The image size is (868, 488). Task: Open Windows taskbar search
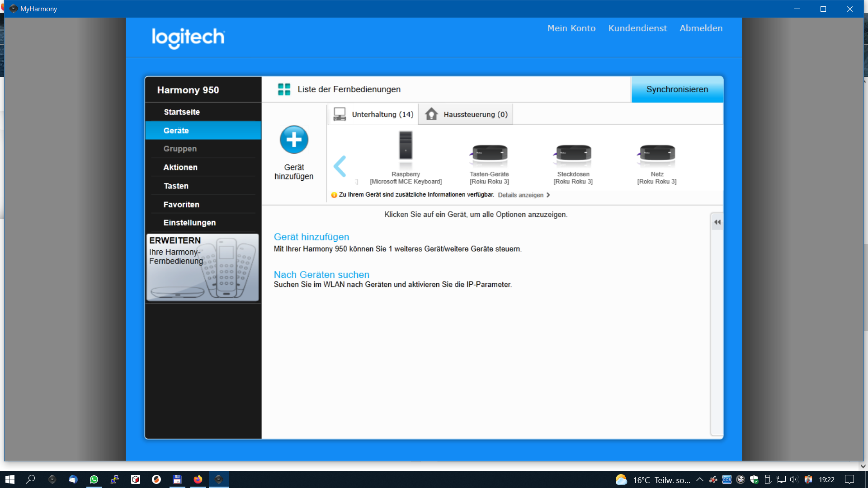click(31, 479)
